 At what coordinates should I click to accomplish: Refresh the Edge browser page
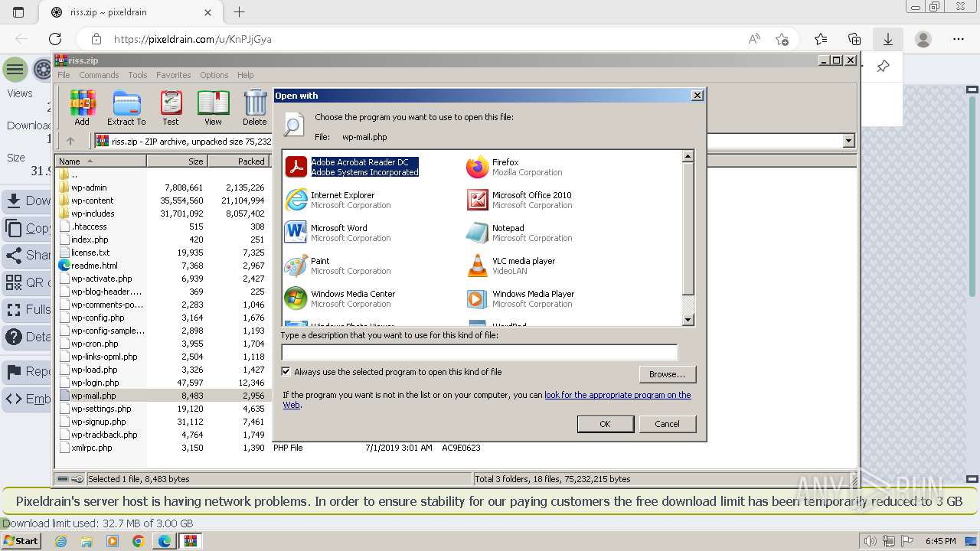[55, 39]
